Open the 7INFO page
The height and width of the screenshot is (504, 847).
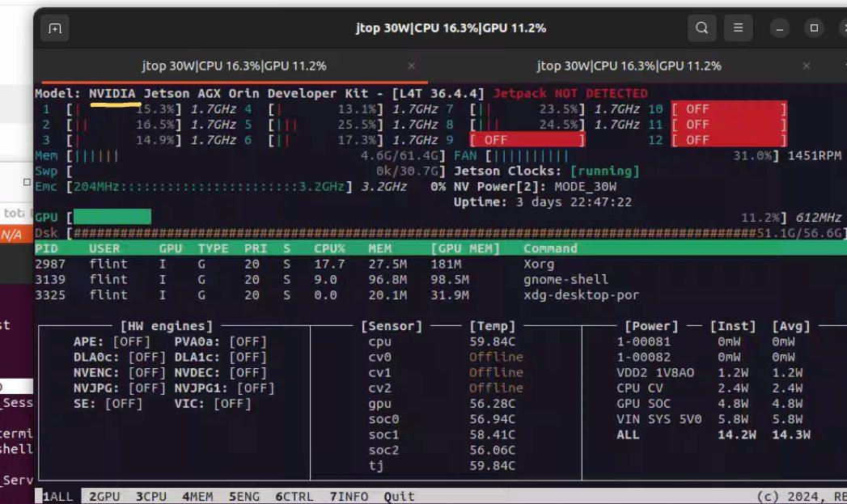click(x=349, y=497)
